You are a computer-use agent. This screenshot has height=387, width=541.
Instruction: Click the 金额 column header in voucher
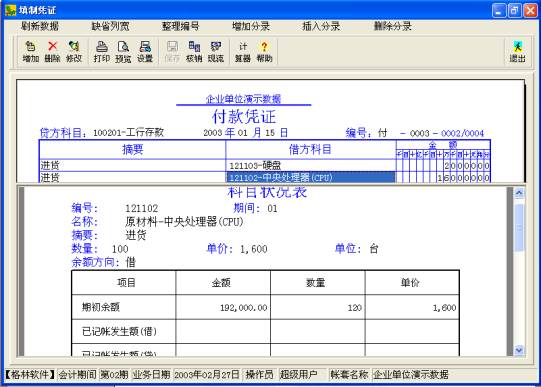pos(443,145)
